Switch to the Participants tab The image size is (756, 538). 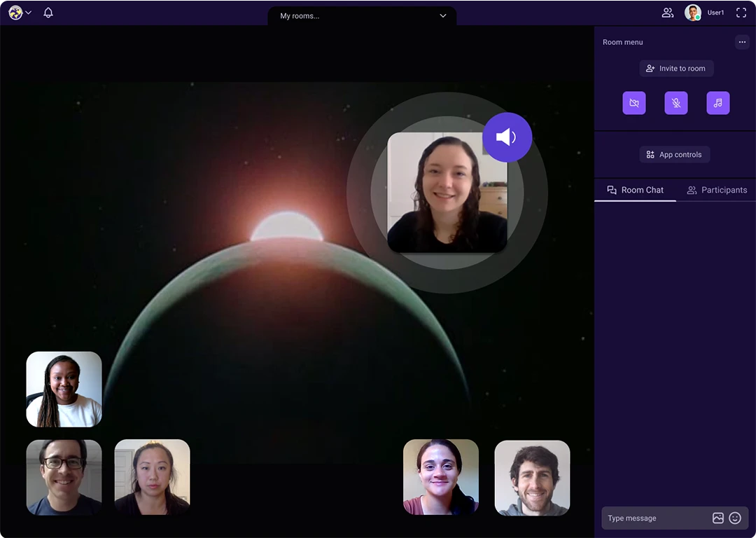tap(717, 190)
